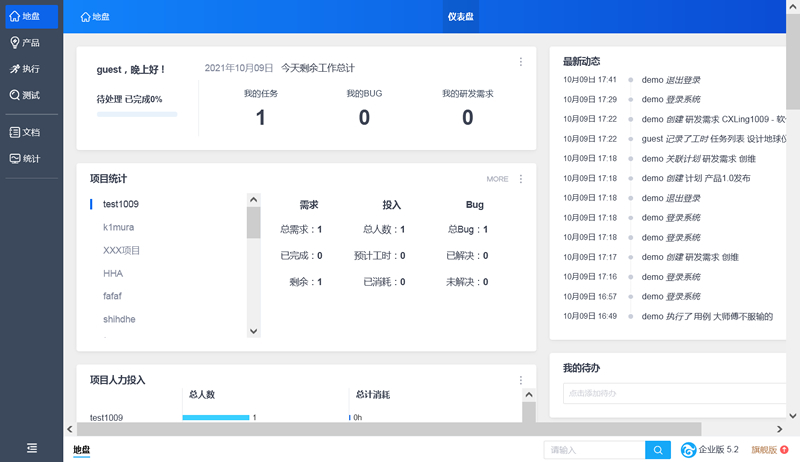Open the 统计 sidebar item
Image resolution: width=800 pixels, height=462 pixels.
point(31,159)
